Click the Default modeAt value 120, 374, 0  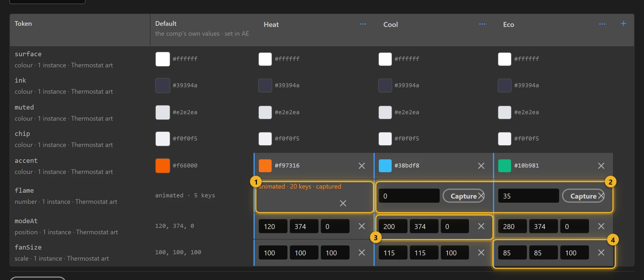coord(174,226)
